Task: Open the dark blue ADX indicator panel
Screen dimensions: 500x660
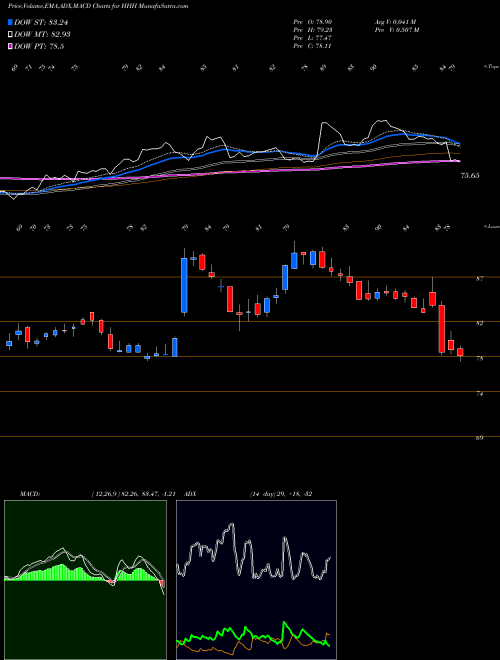Action: click(256, 580)
